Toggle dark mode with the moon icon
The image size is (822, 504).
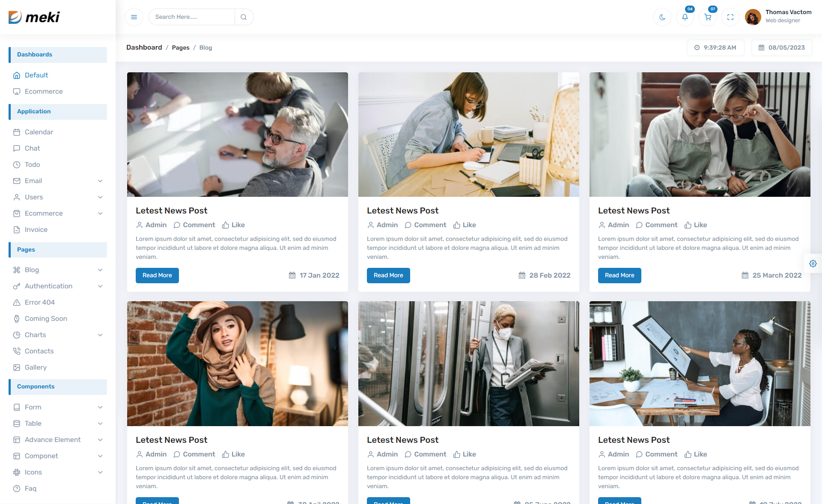(x=662, y=17)
